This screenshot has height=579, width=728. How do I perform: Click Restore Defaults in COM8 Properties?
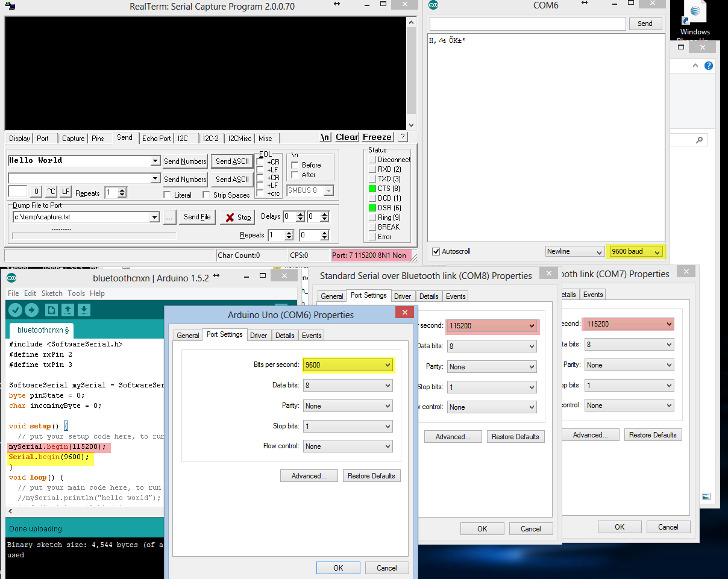click(x=515, y=437)
